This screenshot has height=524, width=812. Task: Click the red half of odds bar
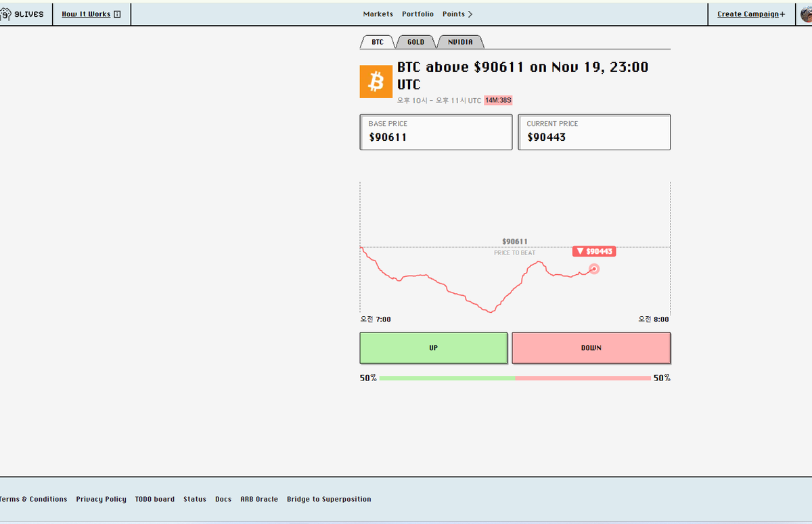tap(583, 378)
